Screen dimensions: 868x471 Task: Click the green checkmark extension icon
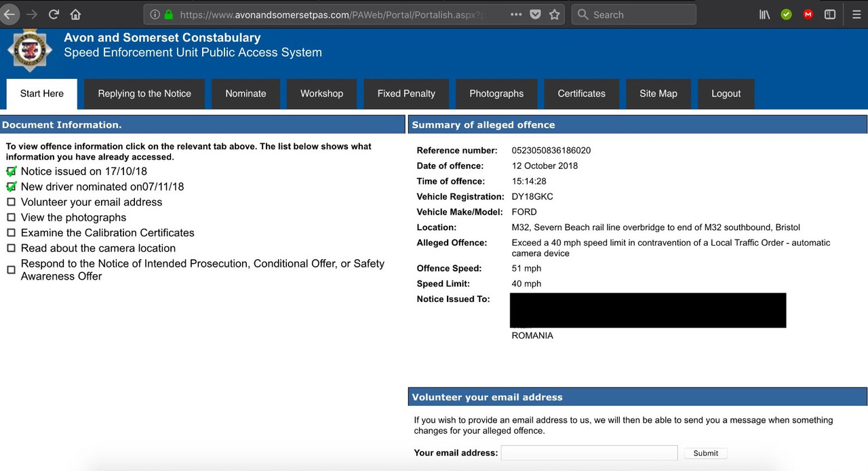[x=786, y=14]
